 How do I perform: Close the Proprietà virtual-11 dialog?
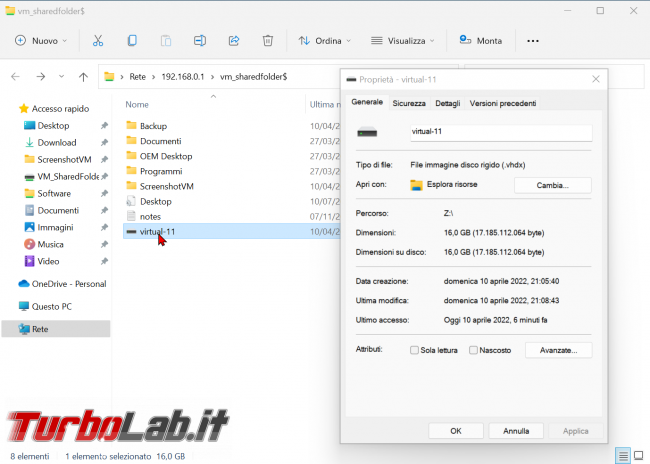pos(596,79)
